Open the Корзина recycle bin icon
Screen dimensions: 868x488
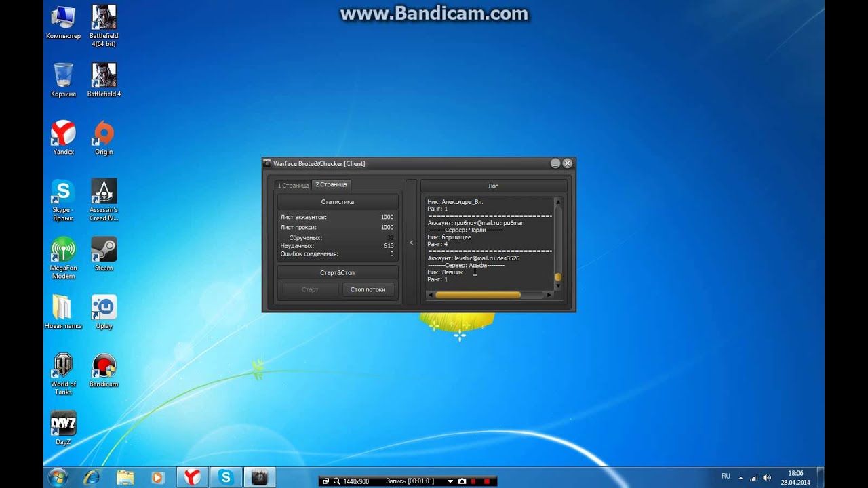pyautogui.click(x=63, y=80)
